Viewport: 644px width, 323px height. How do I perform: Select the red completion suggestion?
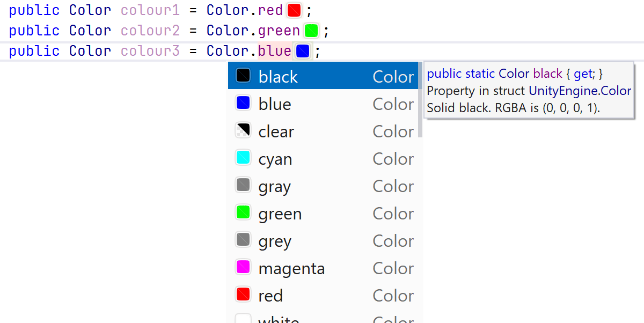pos(270,296)
